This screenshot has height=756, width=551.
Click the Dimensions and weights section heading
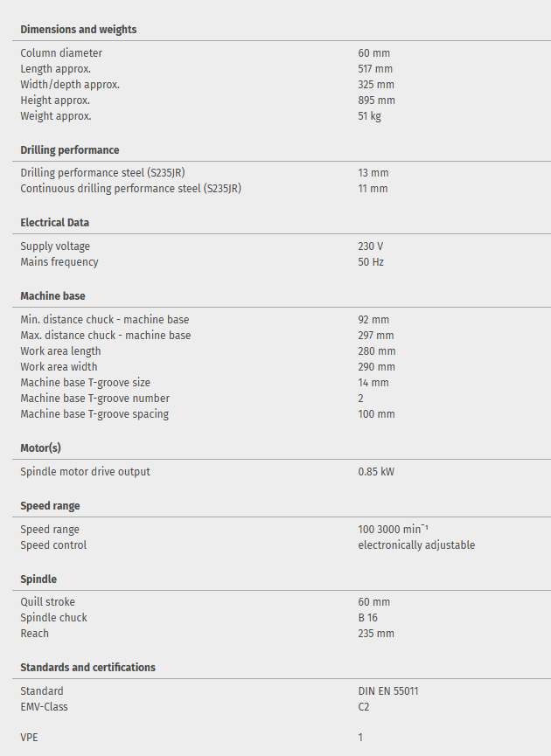pyautogui.click(x=78, y=30)
